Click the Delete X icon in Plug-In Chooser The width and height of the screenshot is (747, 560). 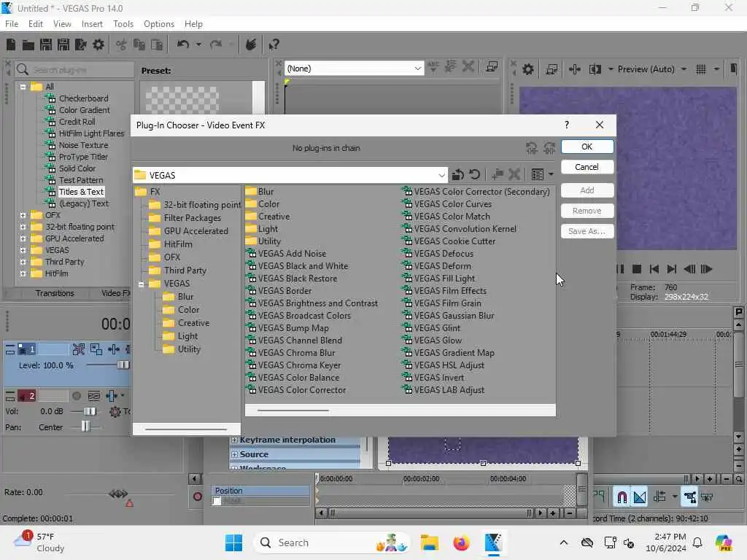pyautogui.click(x=514, y=175)
